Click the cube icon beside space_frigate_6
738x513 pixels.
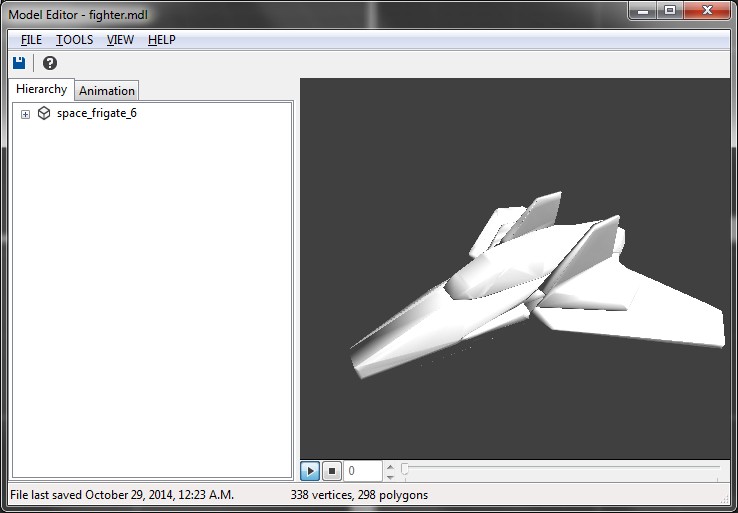click(44, 113)
